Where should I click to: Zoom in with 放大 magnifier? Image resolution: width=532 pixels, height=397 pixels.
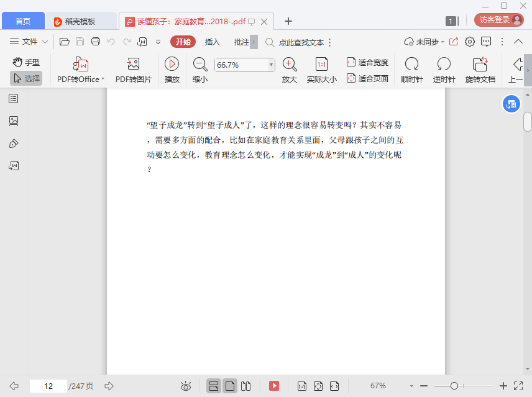[x=290, y=70]
